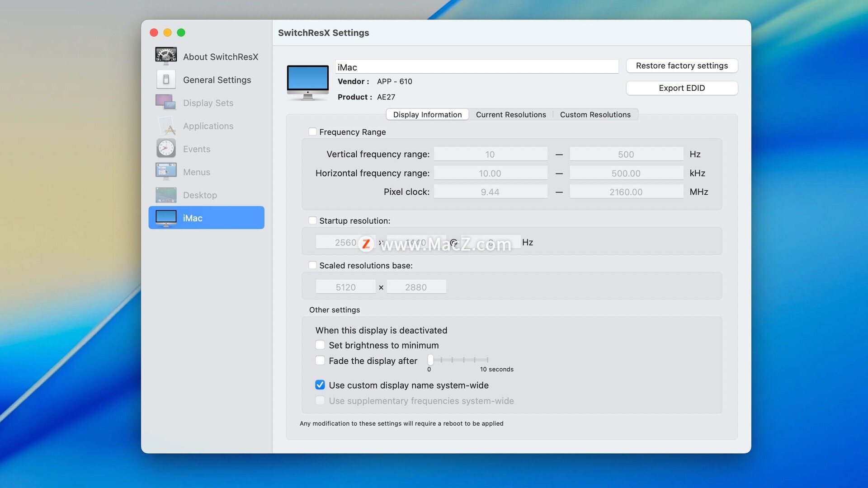This screenshot has height=488, width=868.
Task: Click the reboot required notice text
Action: (x=401, y=423)
